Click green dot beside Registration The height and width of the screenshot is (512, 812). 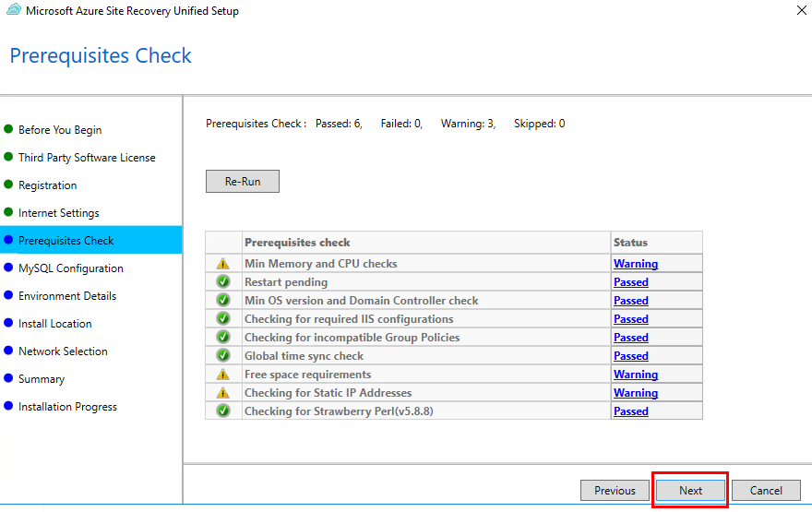coord(8,185)
